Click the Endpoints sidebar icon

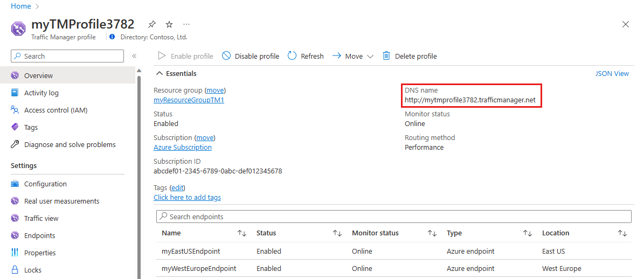(15, 235)
